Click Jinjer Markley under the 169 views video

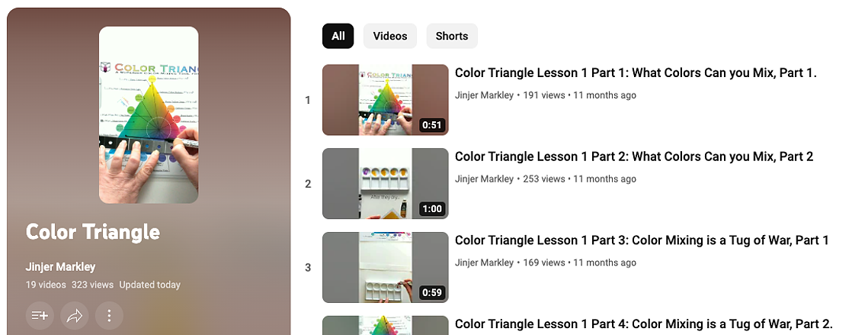point(485,263)
